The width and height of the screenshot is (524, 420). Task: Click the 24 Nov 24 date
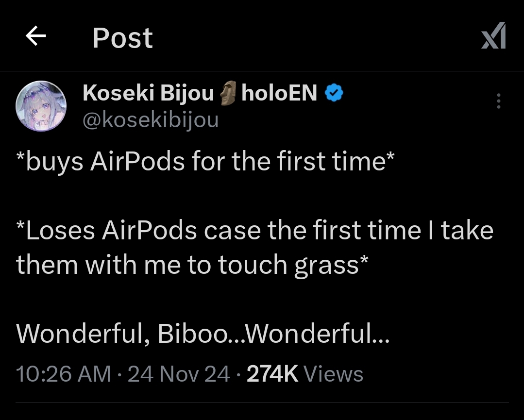[178, 374]
